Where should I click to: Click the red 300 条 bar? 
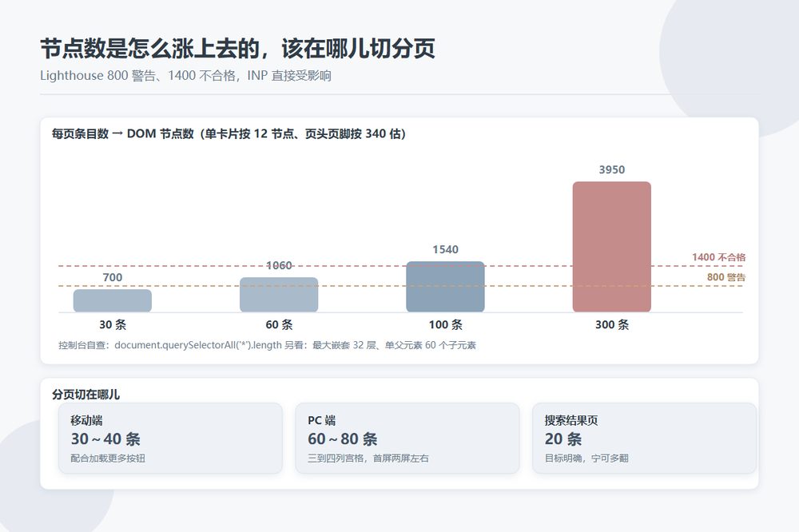611,247
